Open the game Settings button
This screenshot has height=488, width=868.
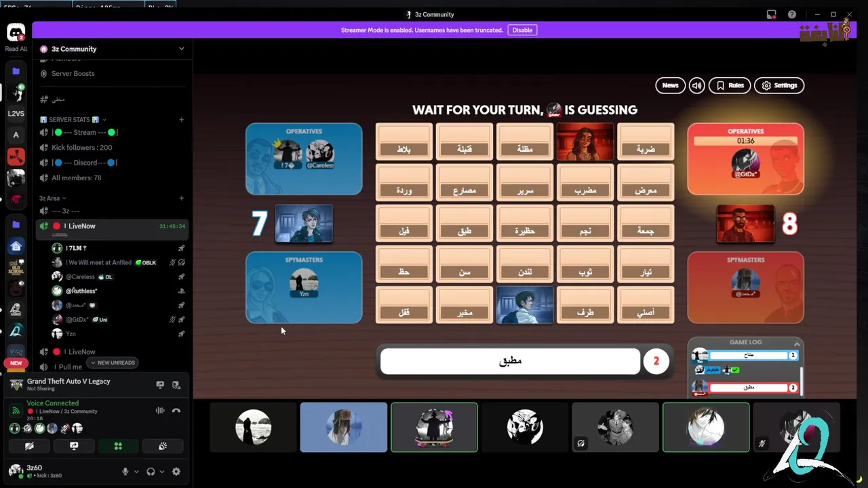pyautogui.click(x=779, y=85)
